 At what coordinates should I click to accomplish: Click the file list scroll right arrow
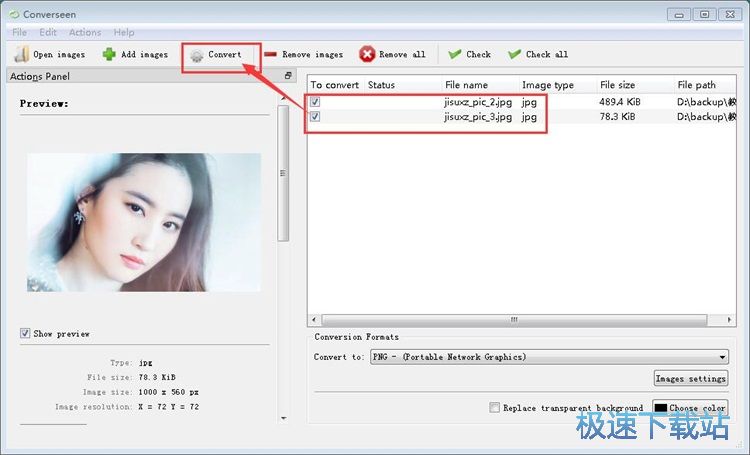[729, 319]
